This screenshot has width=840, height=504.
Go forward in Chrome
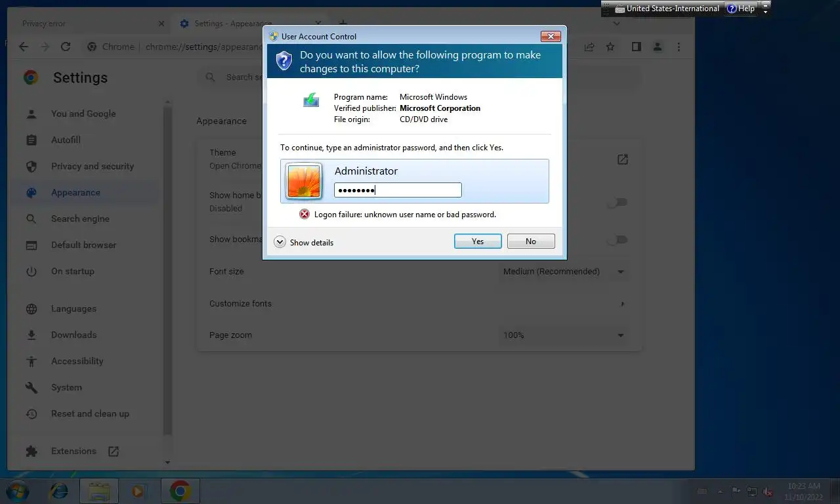(x=45, y=47)
